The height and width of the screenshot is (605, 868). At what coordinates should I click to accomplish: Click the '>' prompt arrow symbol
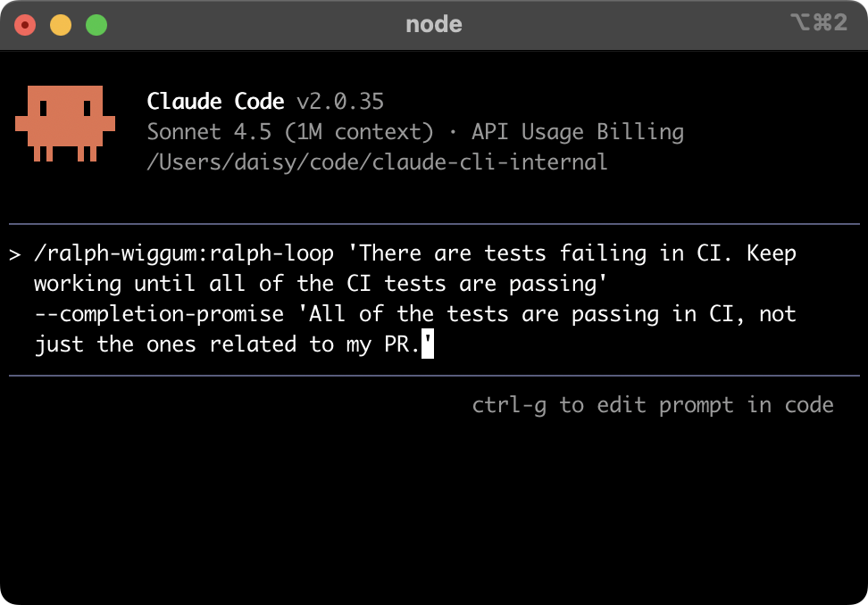(14, 253)
